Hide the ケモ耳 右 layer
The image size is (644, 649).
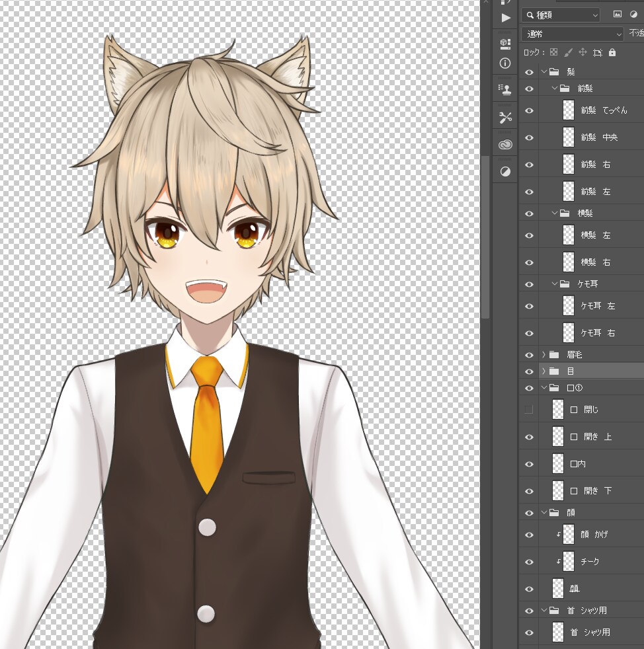[529, 333]
